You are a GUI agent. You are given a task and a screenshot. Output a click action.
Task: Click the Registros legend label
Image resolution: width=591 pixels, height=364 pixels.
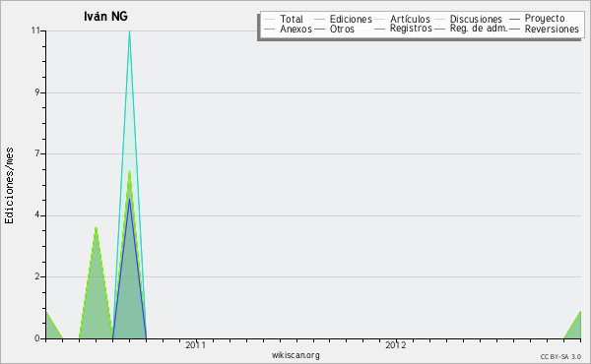tap(411, 29)
